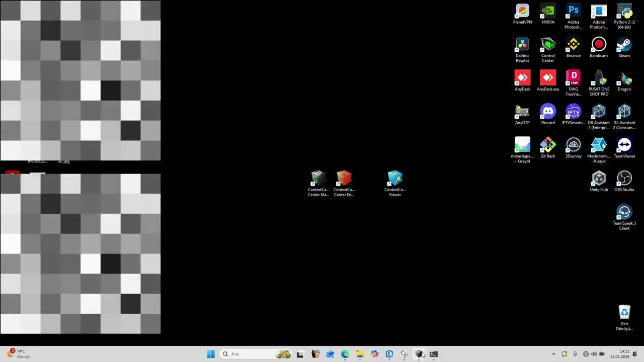Open the network globe icon in tray
The width and height of the screenshot is (644, 362).
[x=586, y=354]
